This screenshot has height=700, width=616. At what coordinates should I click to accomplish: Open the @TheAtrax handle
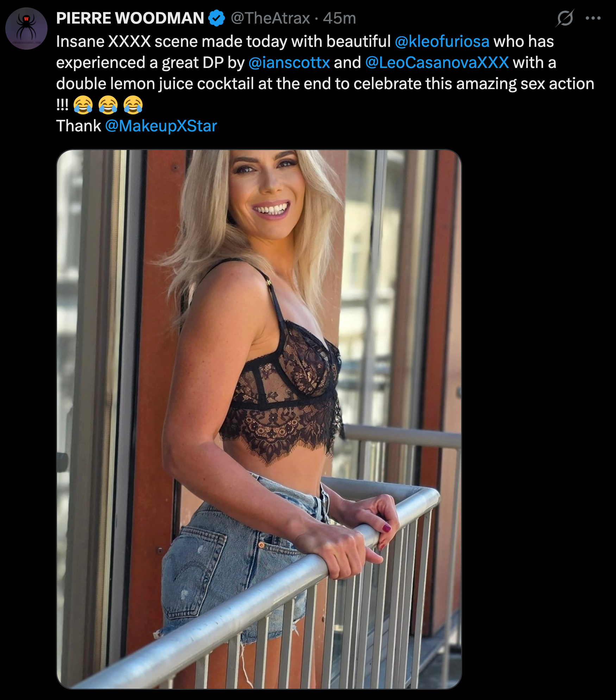point(270,18)
